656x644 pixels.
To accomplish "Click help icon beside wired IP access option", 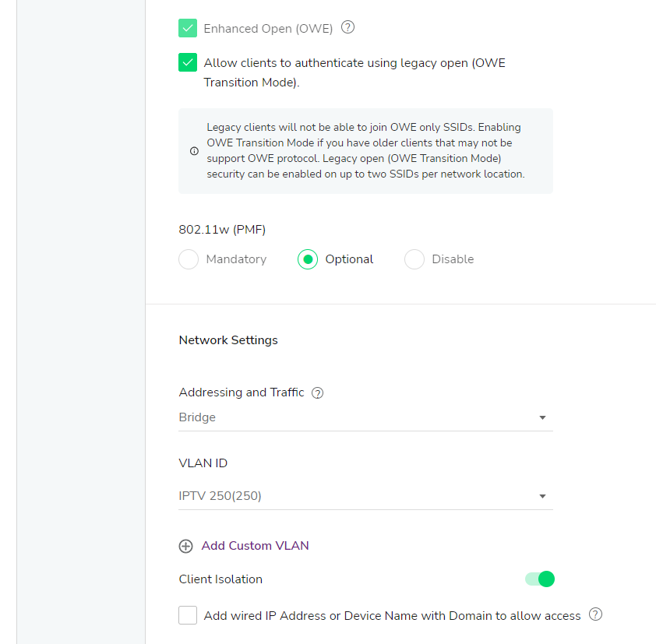I will pos(595,614).
